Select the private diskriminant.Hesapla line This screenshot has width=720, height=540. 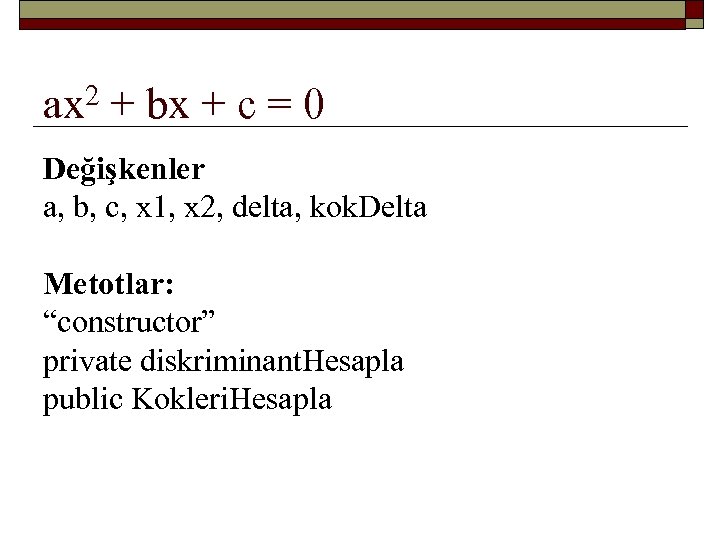223,361
